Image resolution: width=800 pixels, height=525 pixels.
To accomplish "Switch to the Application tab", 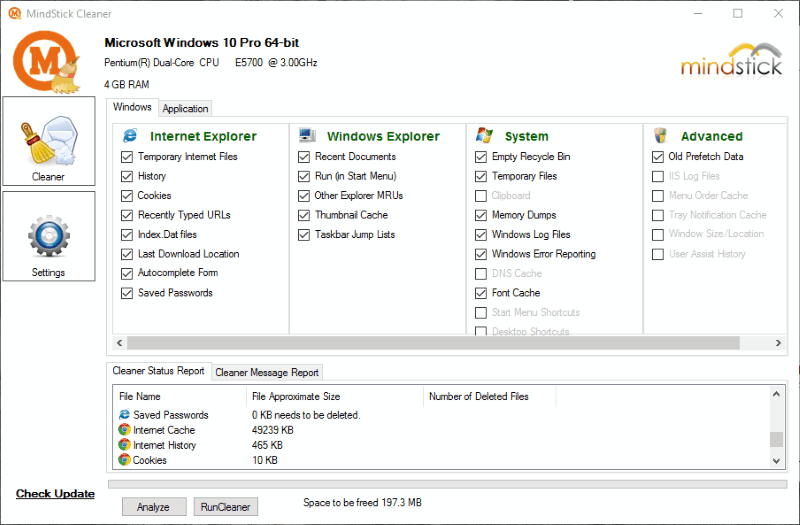I will (185, 109).
